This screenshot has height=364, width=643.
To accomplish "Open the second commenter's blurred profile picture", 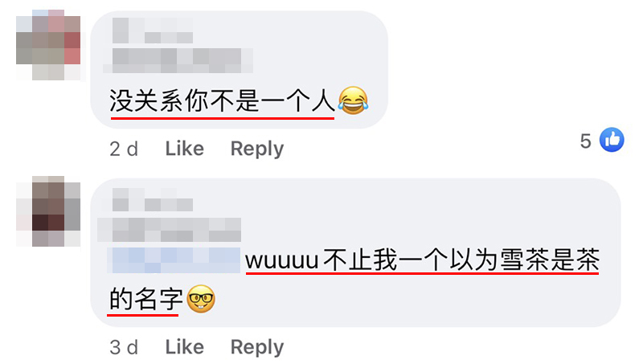I will pyautogui.click(x=48, y=211).
